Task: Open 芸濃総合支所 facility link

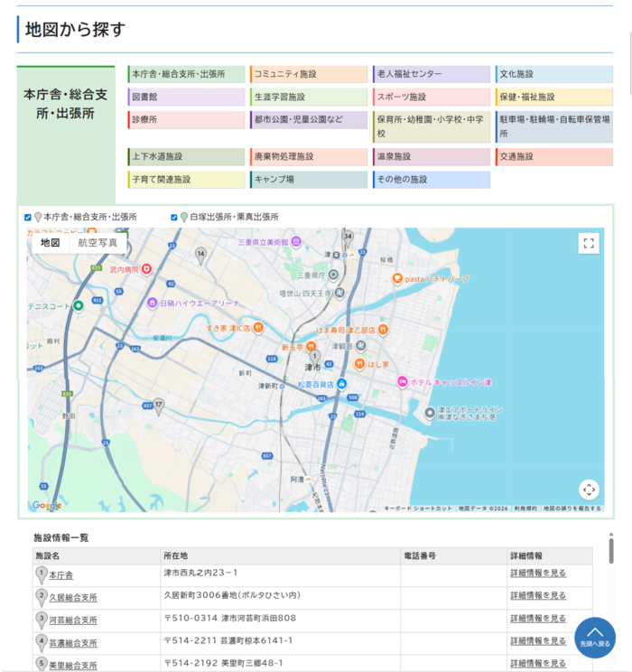Action: pos(73,643)
